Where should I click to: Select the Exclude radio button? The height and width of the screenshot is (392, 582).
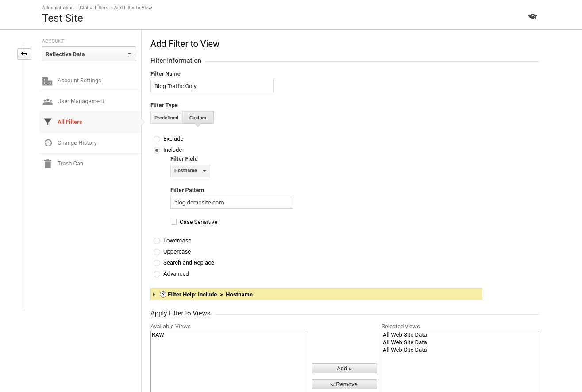tap(157, 139)
